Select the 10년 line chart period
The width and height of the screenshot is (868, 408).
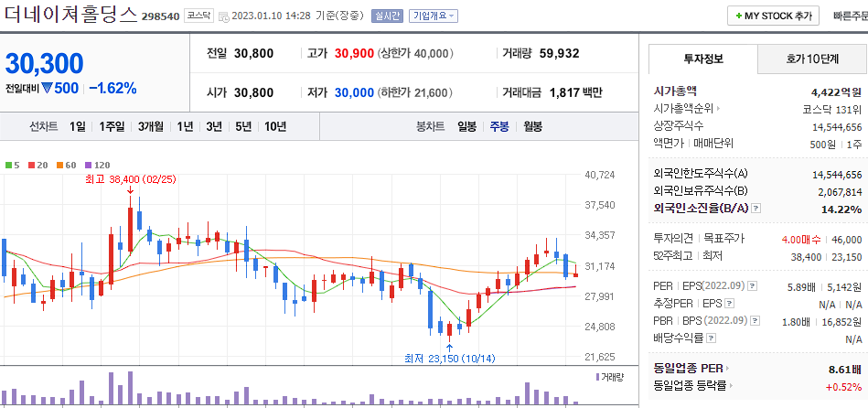coord(275,126)
